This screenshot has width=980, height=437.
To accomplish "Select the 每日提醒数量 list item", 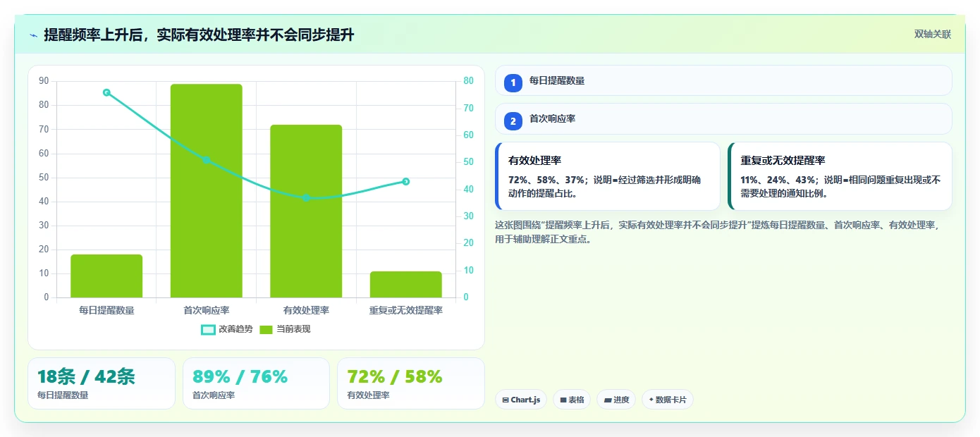I will tap(723, 80).
